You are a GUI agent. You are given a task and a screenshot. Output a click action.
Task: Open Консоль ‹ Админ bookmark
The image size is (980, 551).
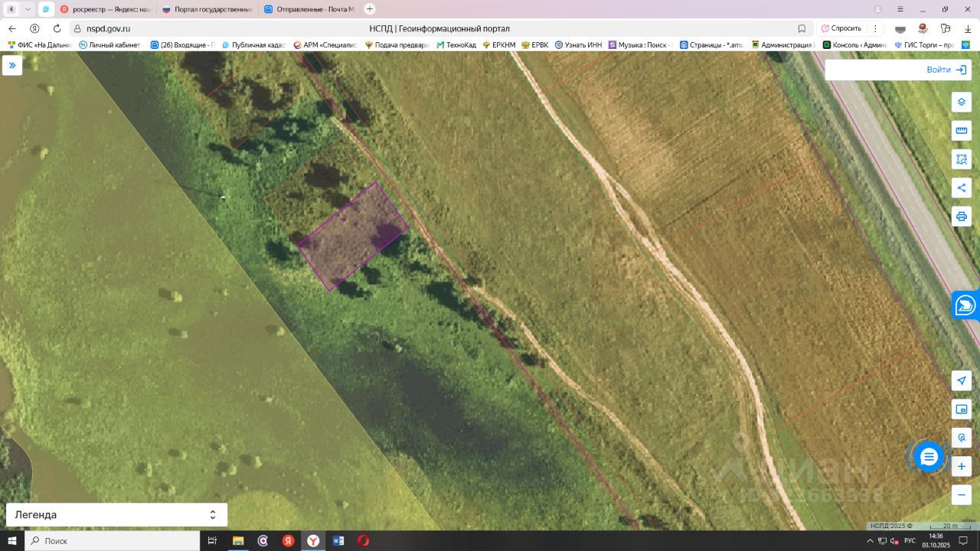coord(854,45)
